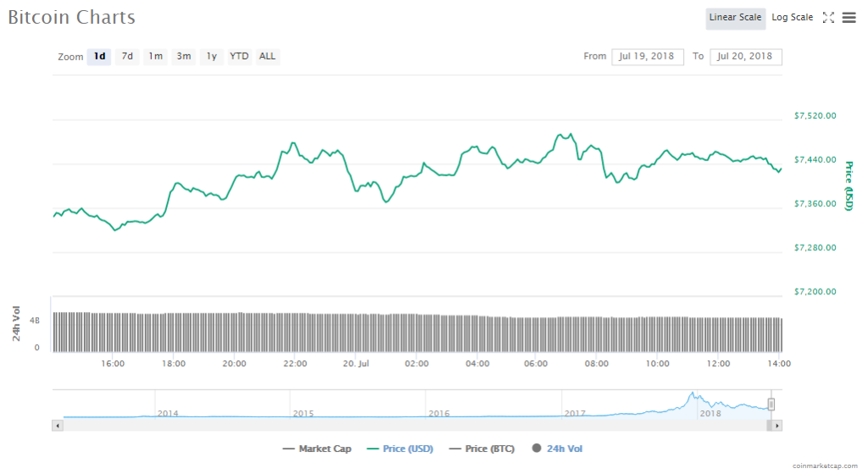868x474 pixels.
Task: Open the hamburger chart menu
Action: tap(849, 18)
